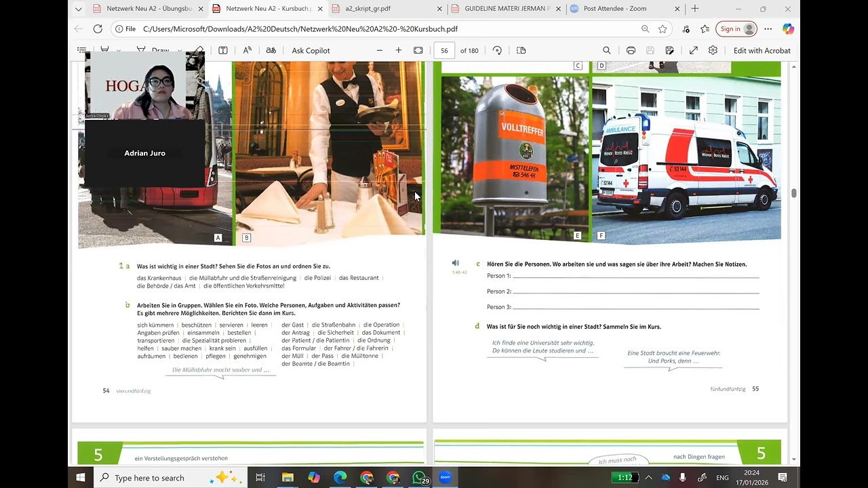Click the Rotate page icon
Viewport: 868px width, 488px height.
tap(497, 50)
